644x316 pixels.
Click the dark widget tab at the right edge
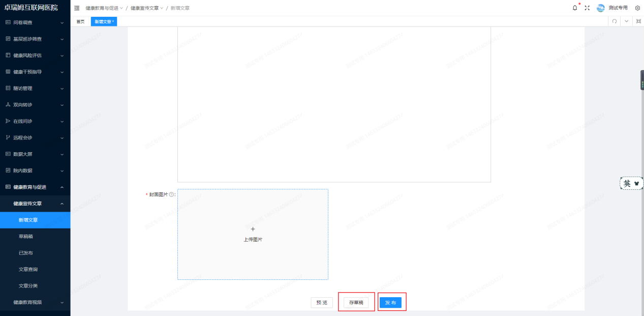point(642,80)
